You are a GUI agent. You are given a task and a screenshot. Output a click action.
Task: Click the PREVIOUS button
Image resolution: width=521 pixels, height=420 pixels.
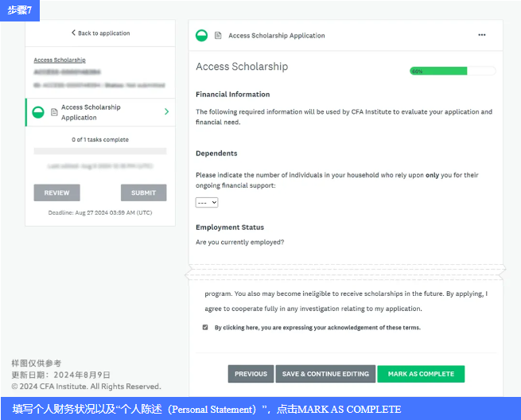coord(251,374)
